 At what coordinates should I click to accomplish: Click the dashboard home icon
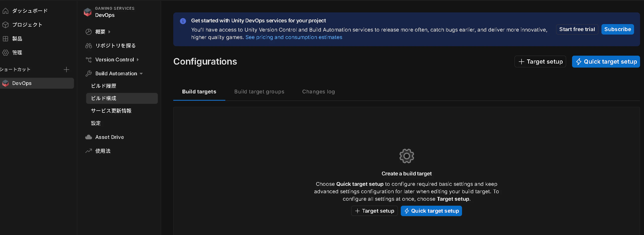5,11
